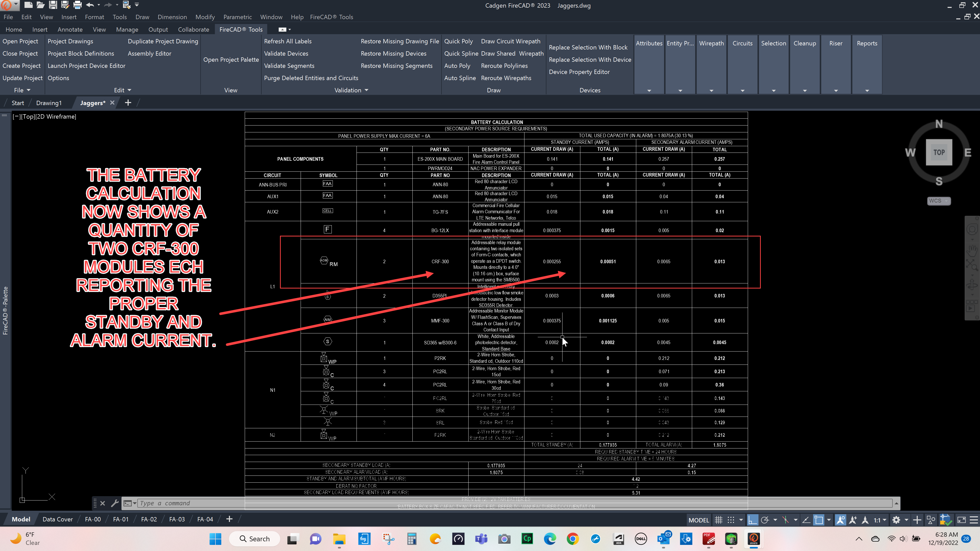980x551 pixels.
Task: Close the Jaggers drawing tab
Action: click(112, 103)
